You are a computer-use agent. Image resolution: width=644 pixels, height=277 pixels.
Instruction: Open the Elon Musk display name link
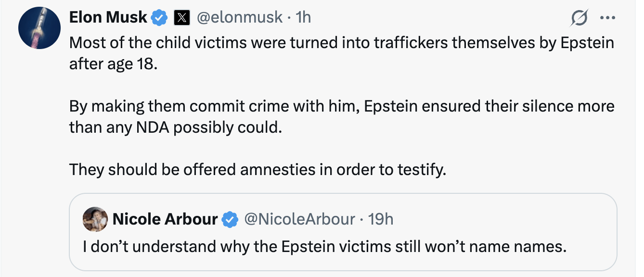click(x=108, y=18)
